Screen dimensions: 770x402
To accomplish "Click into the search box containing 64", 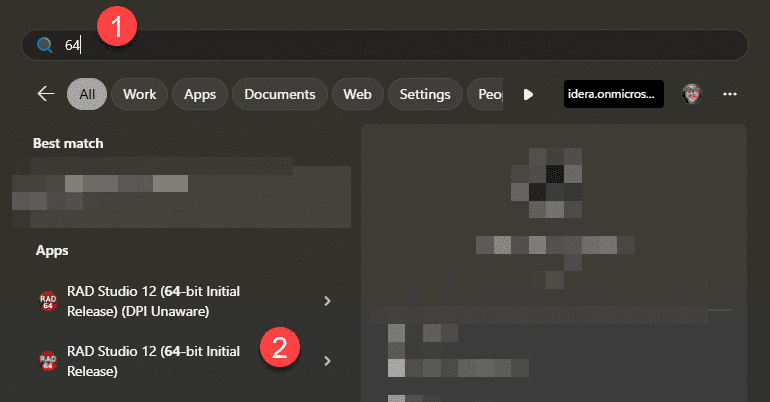I will point(385,45).
